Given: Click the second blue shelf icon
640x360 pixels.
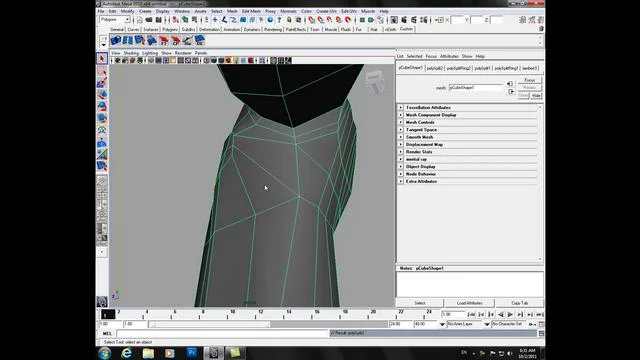Looking at the screenshot, I should coord(128,40).
